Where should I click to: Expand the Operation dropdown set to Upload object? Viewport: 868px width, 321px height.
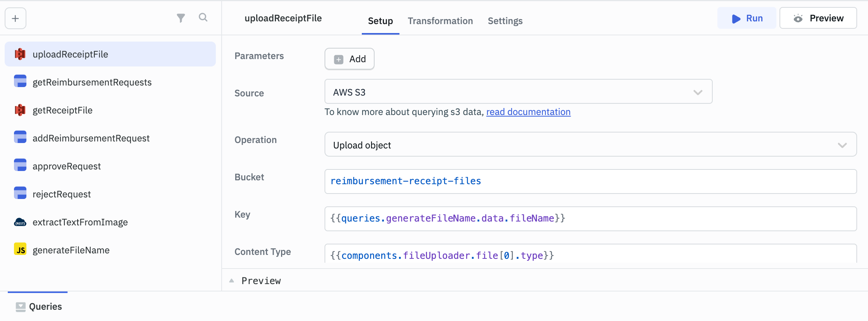tap(590, 145)
